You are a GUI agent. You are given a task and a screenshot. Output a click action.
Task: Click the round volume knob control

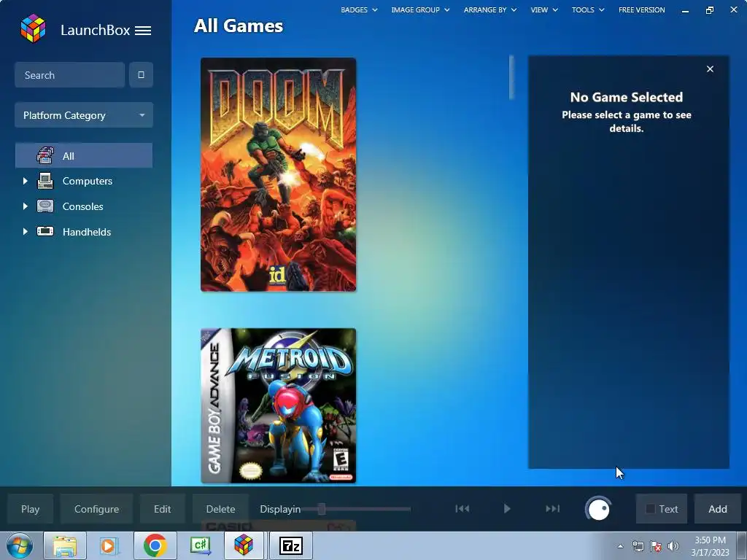tap(598, 509)
